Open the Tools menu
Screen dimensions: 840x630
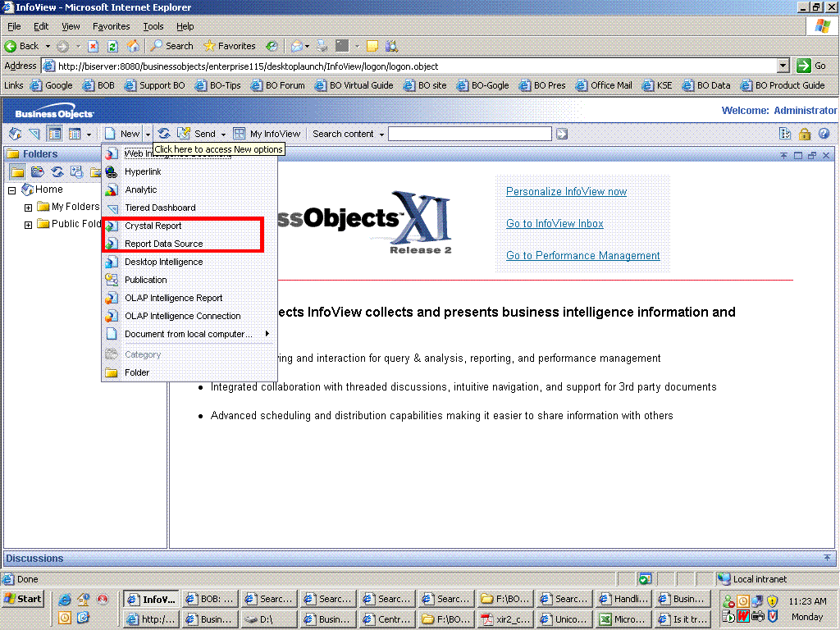click(x=153, y=26)
